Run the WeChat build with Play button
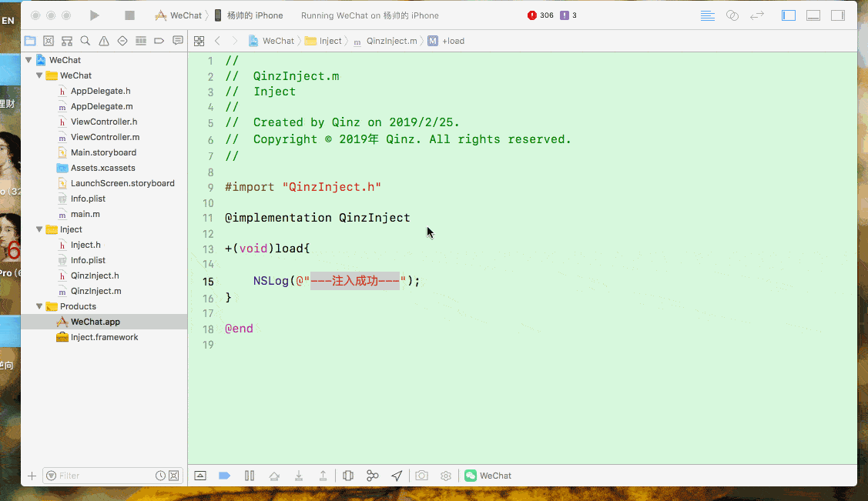 95,15
